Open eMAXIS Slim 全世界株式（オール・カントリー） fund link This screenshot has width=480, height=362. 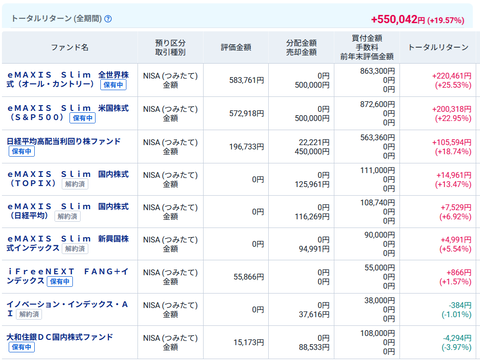pyautogui.click(x=68, y=79)
